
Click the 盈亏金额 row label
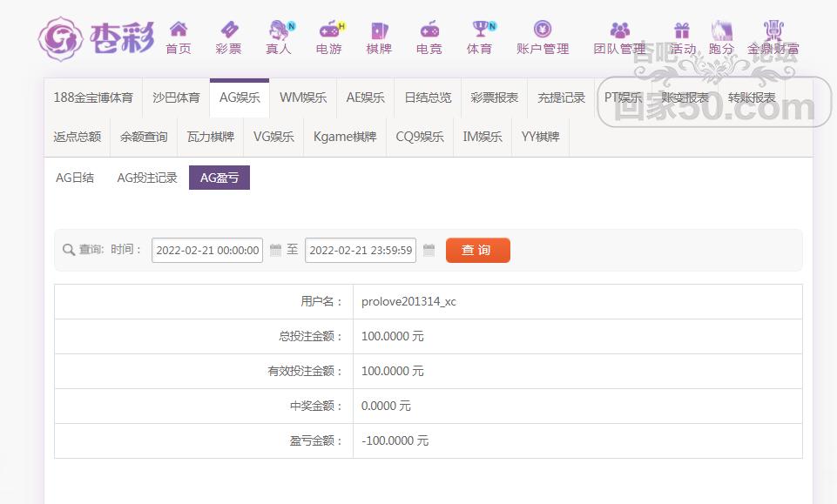click(315, 440)
